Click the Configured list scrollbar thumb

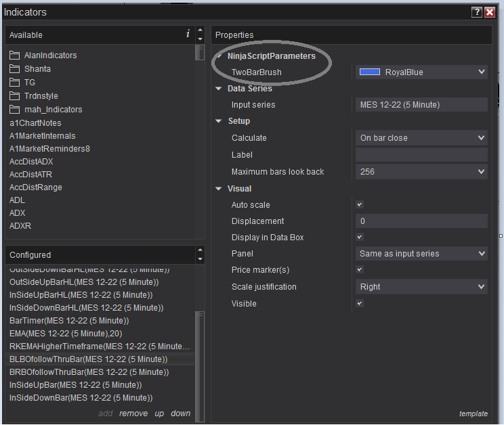coord(200,366)
